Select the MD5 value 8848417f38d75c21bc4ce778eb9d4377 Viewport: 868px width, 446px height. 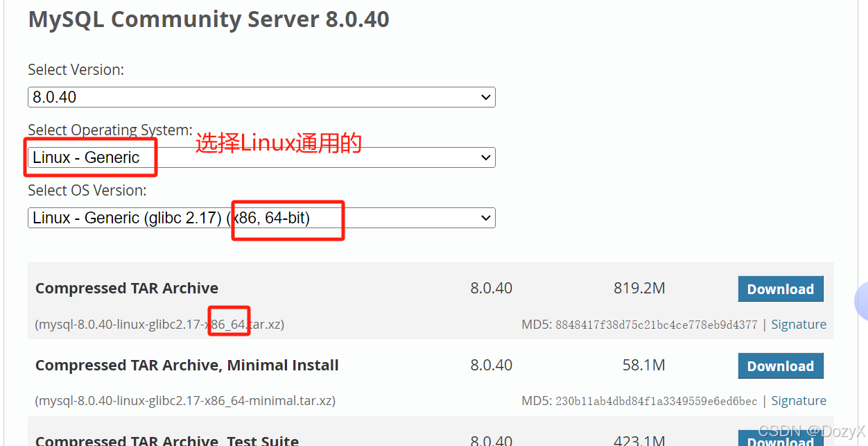[x=657, y=325]
